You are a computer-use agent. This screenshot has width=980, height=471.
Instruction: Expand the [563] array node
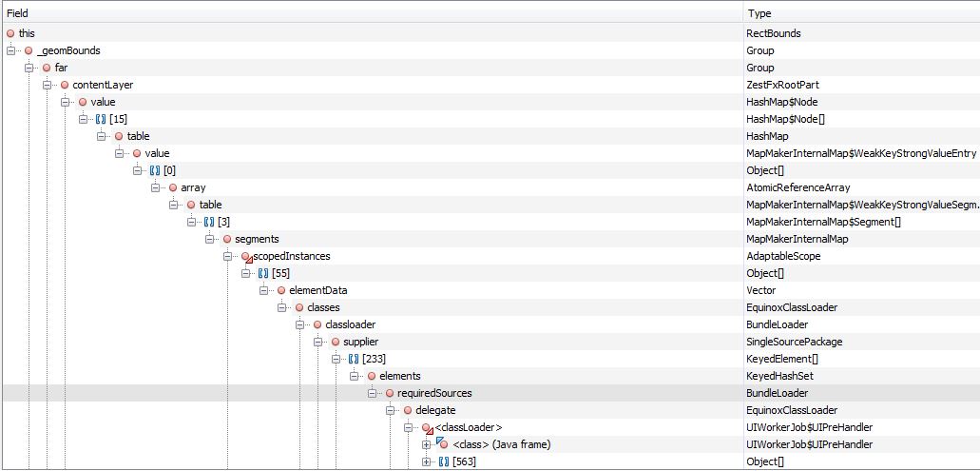(x=426, y=461)
